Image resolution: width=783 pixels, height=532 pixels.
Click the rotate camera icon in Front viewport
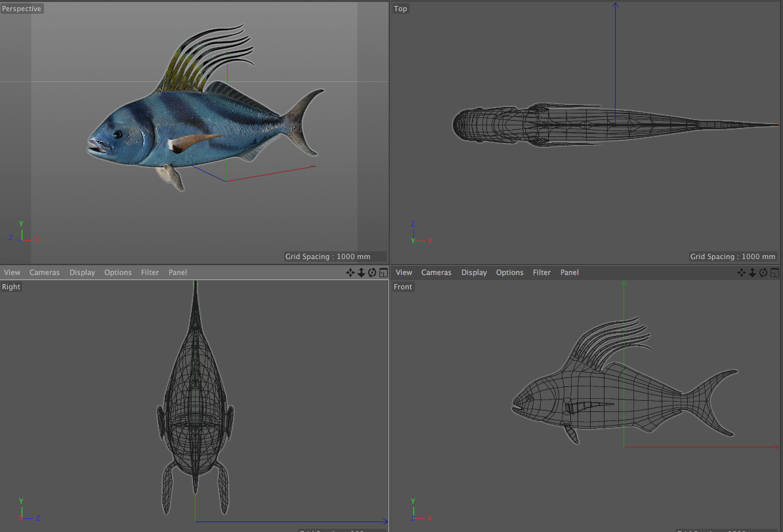click(x=763, y=272)
